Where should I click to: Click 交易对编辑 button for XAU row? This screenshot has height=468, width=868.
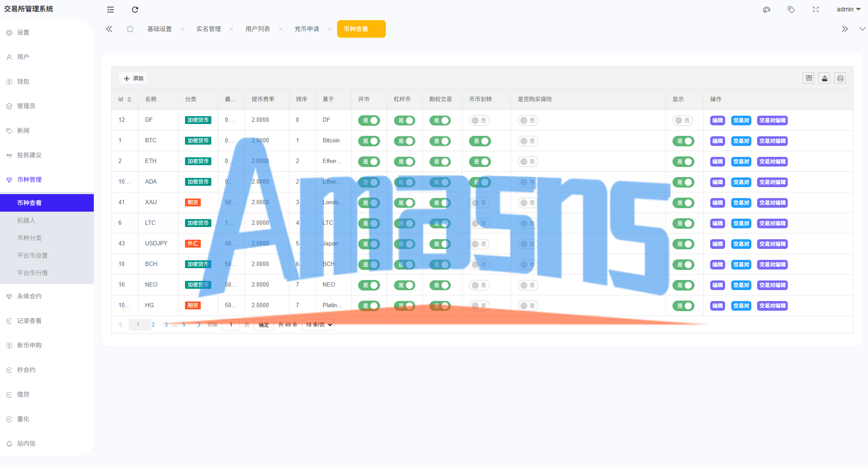click(772, 203)
